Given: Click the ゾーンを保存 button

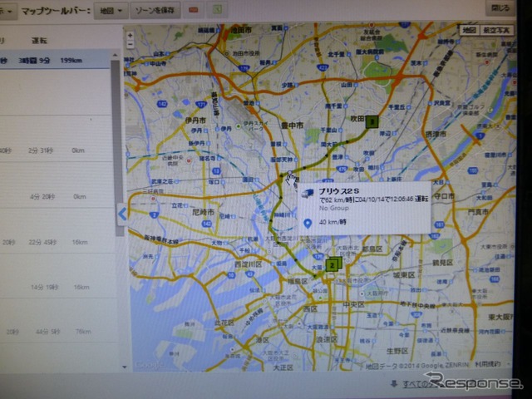Looking at the screenshot, I should (x=155, y=11).
